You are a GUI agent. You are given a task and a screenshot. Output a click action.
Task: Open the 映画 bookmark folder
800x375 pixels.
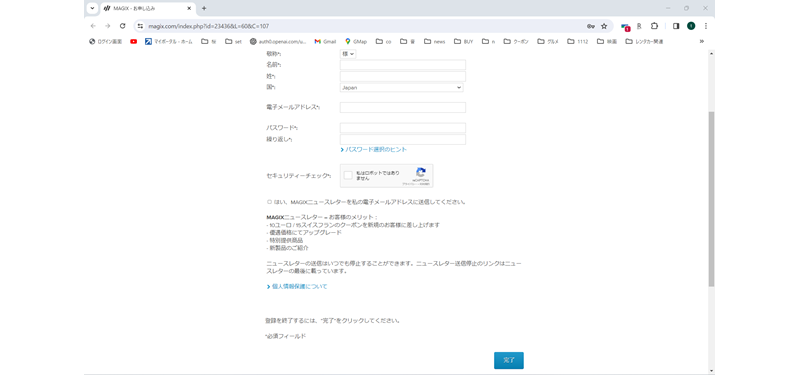coord(607,42)
